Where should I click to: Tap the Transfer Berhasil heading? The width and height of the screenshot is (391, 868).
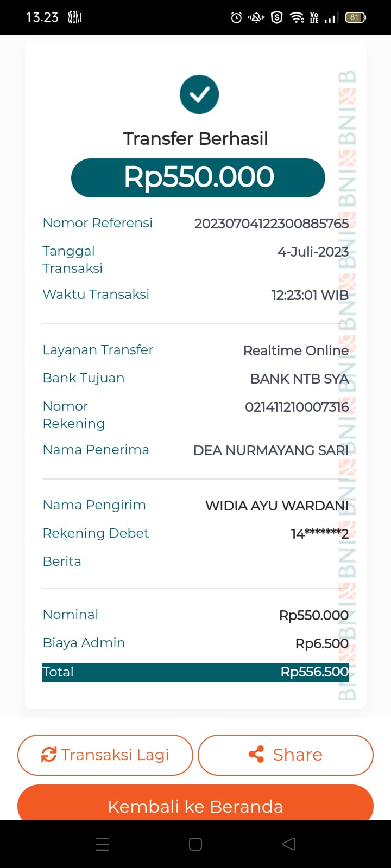click(195, 139)
